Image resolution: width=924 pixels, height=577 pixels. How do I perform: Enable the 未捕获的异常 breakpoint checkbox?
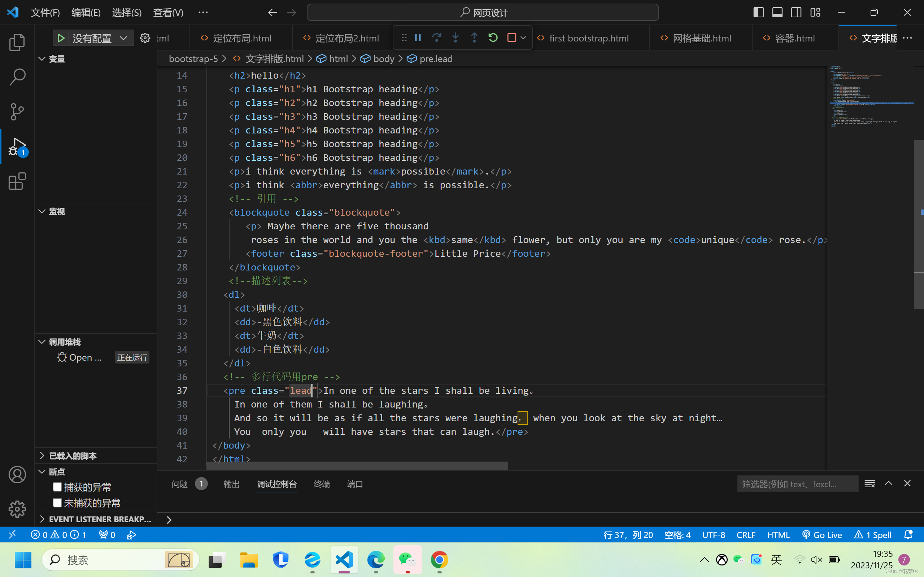(57, 503)
